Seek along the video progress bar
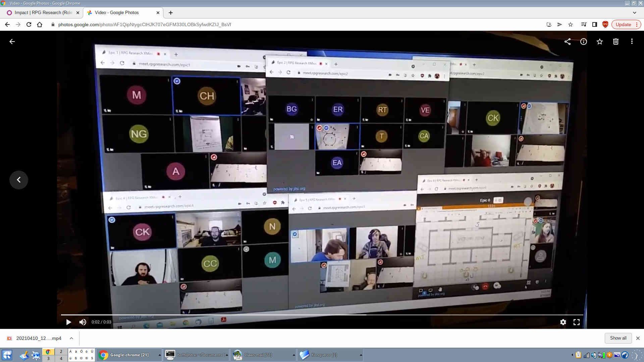The height and width of the screenshot is (362, 644). point(322,315)
